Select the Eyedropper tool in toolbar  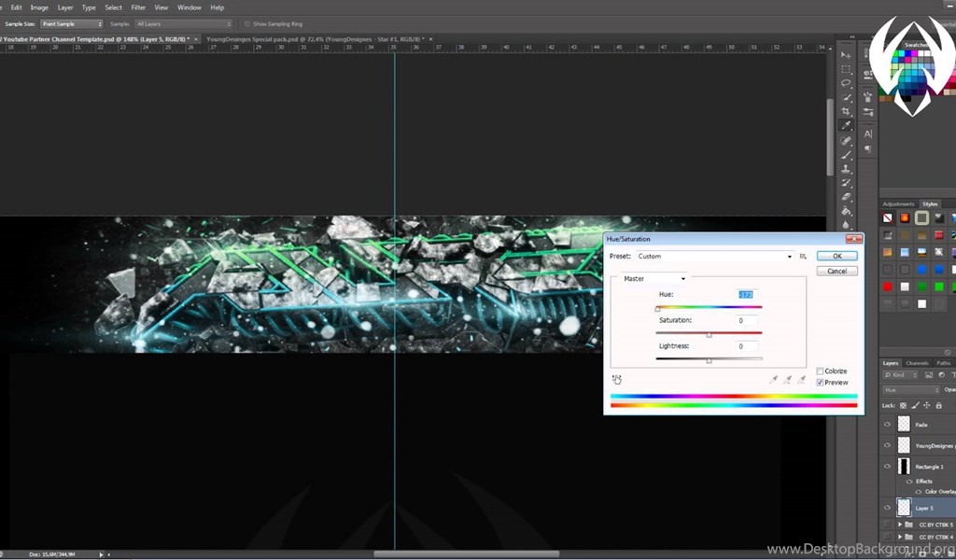point(846,125)
